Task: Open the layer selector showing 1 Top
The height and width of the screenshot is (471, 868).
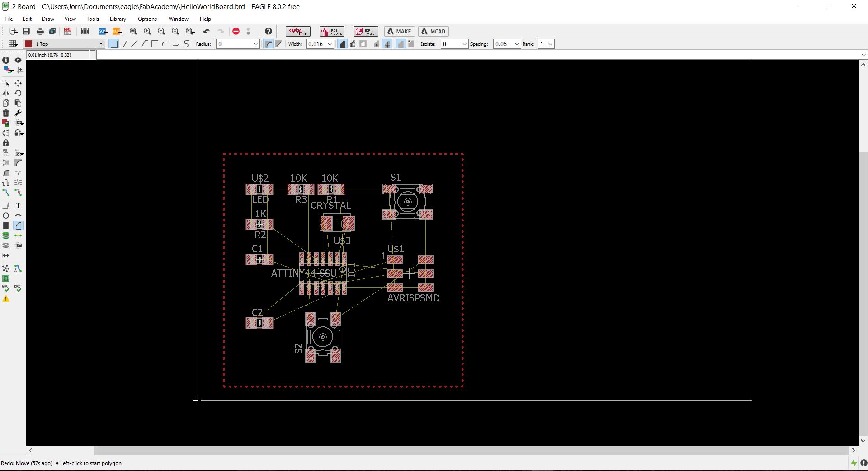Action: 64,44
